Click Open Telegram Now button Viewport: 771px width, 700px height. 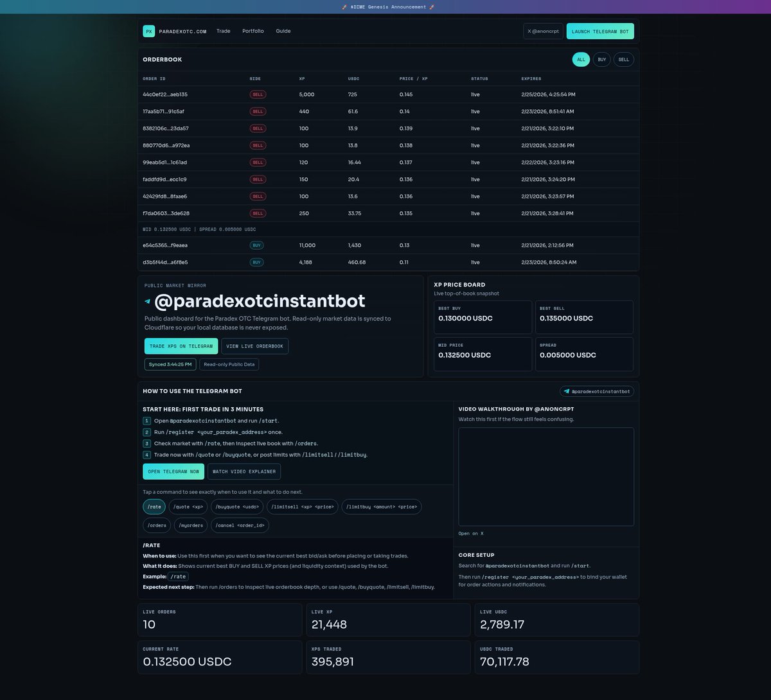173,471
